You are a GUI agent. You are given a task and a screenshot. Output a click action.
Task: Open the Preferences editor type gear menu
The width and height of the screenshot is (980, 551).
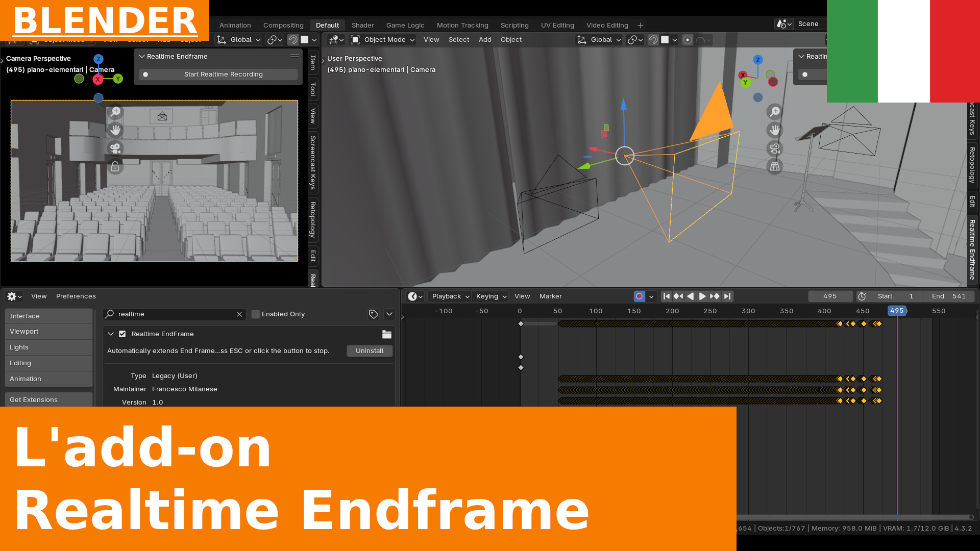click(14, 296)
